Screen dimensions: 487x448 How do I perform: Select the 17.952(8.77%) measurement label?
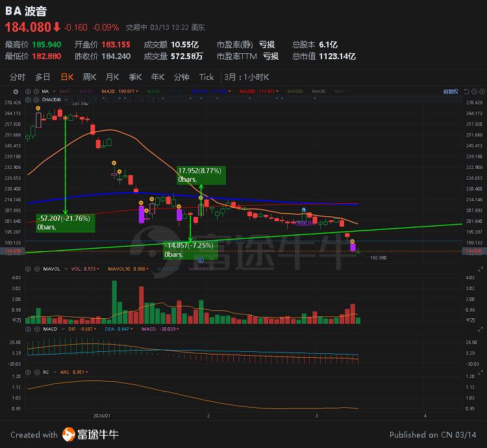tap(201, 175)
